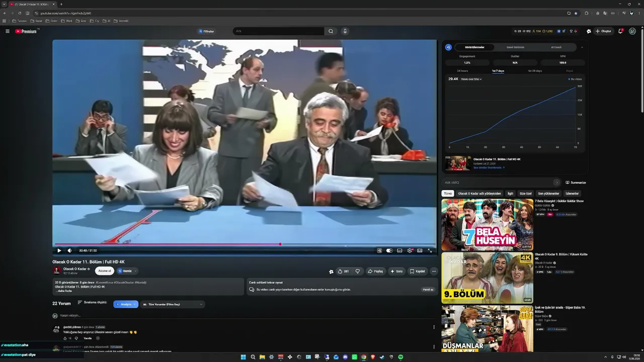The width and height of the screenshot is (644, 362).
Task: Open Sıralama ölçütü sort menu
Action: pos(92,303)
